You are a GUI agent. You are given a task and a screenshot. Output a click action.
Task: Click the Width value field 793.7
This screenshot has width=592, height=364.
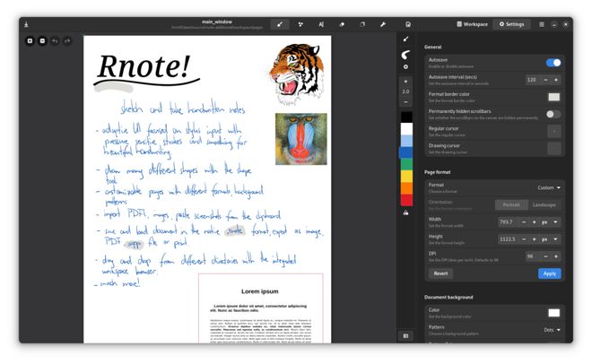pos(508,222)
